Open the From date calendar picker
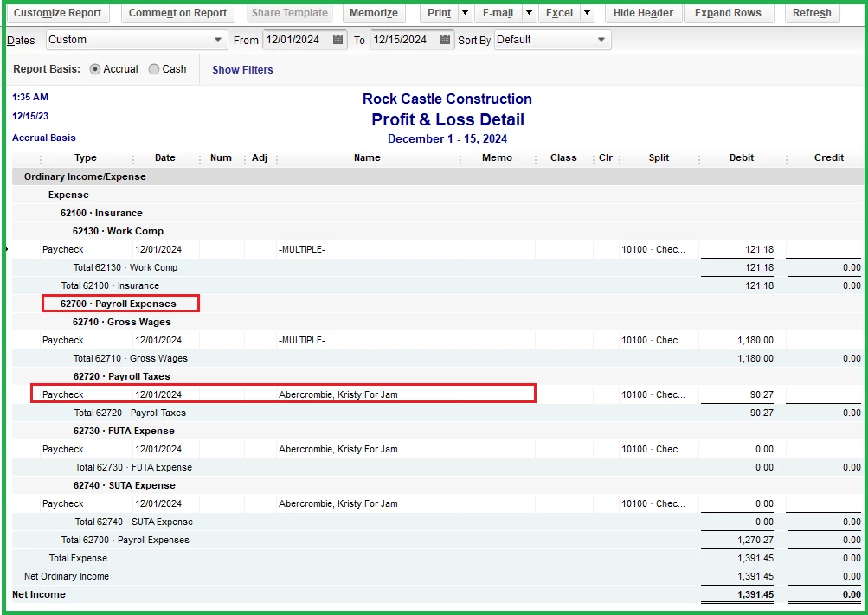 click(x=338, y=40)
